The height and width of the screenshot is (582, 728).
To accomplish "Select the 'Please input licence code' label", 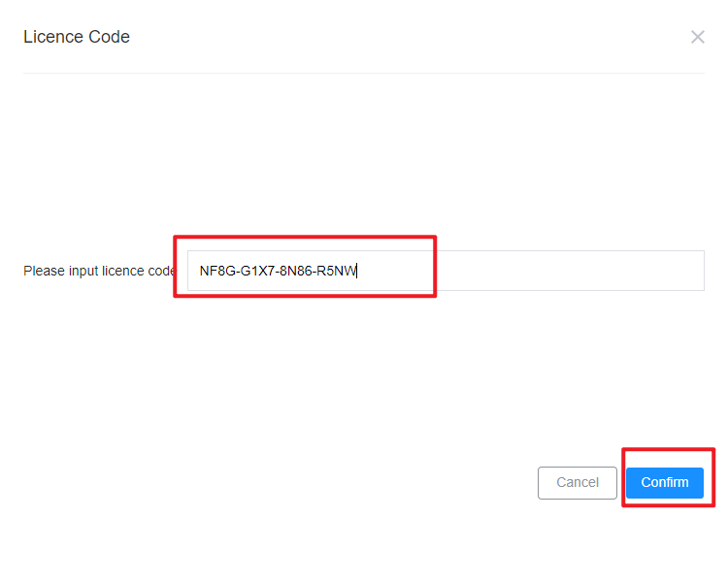I will (x=100, y=271).
